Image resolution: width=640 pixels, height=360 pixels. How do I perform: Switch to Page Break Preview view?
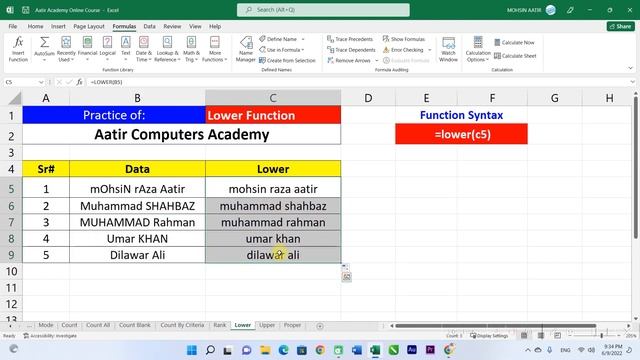click(x=557, y=336)
